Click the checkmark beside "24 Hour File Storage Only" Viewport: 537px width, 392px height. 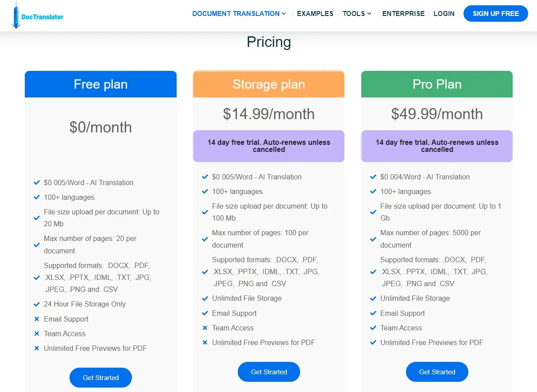point(37,304)
